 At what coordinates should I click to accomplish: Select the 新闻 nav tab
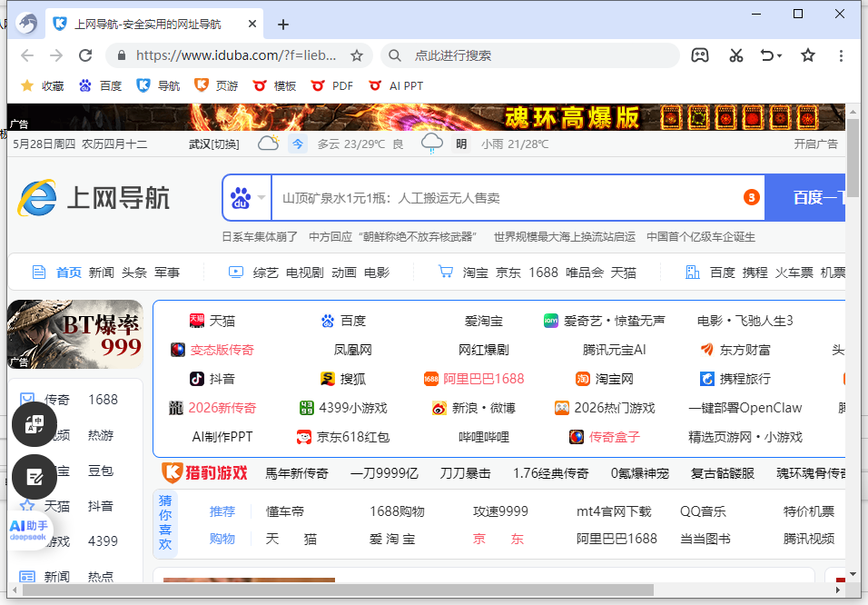point(102,273)
